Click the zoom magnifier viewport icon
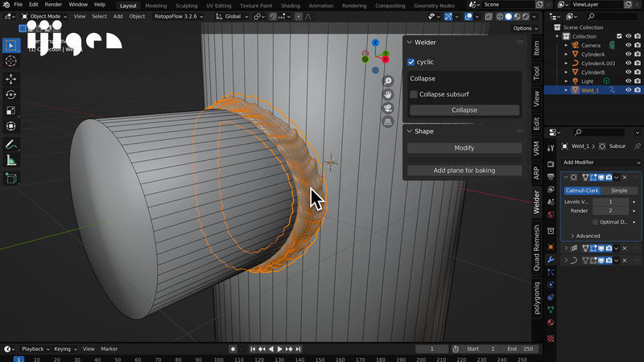 click(387, 81)
